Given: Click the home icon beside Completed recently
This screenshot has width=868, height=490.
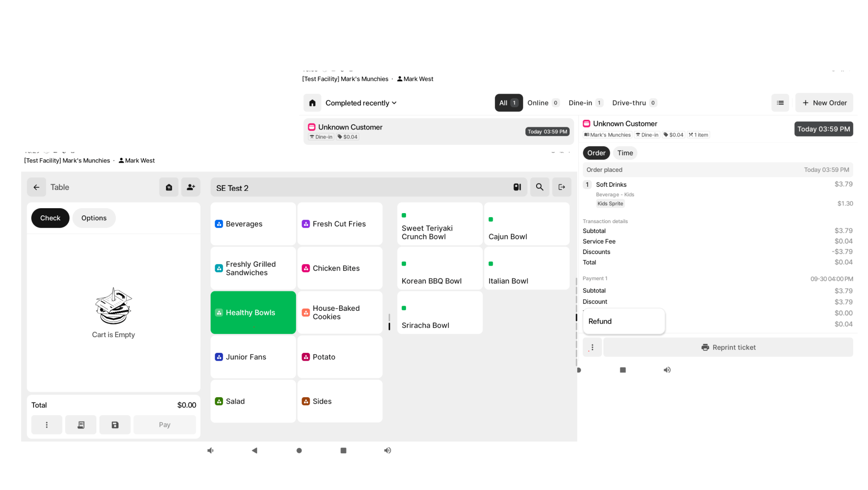Looking at the screenshot, I should tap(312, 103).
